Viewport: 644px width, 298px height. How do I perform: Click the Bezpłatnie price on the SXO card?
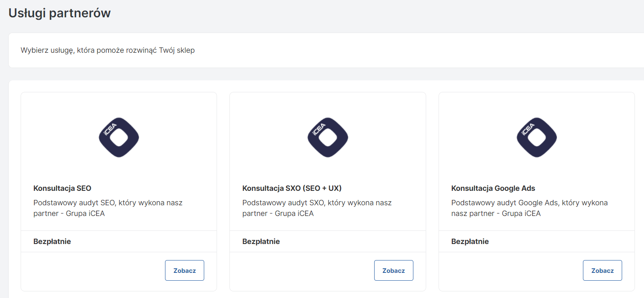tap(261, 242)
